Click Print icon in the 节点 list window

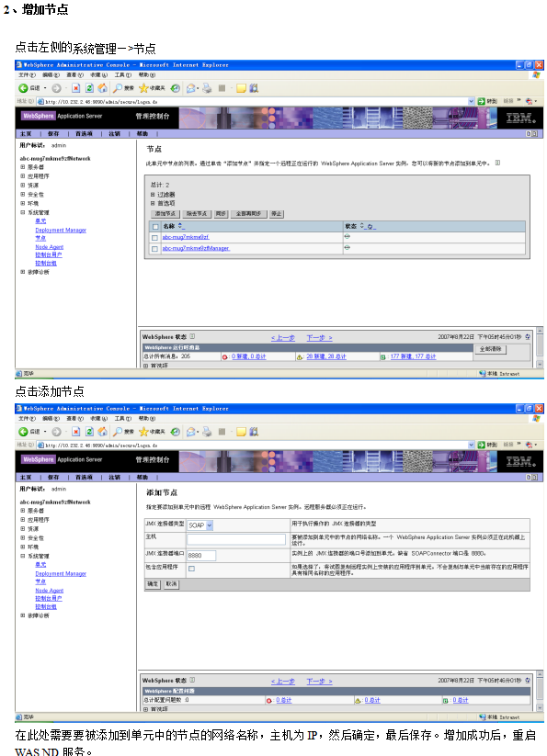207,88
